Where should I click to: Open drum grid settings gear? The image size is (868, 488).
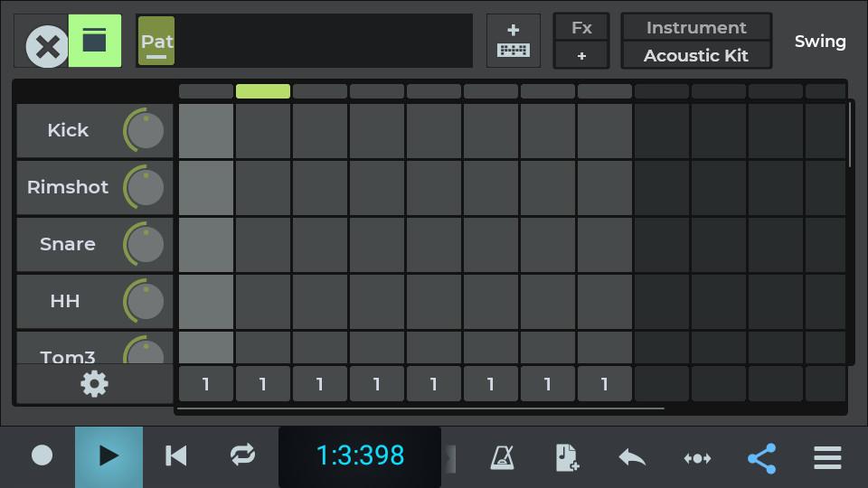click(94, 384)
